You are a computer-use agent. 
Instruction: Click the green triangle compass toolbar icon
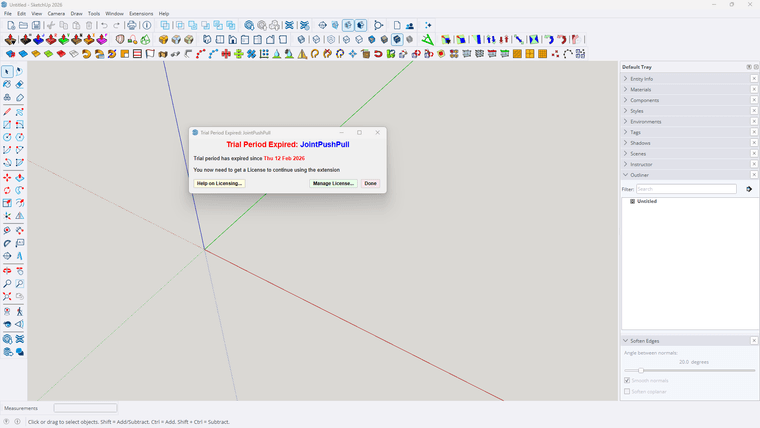[427, 39]
